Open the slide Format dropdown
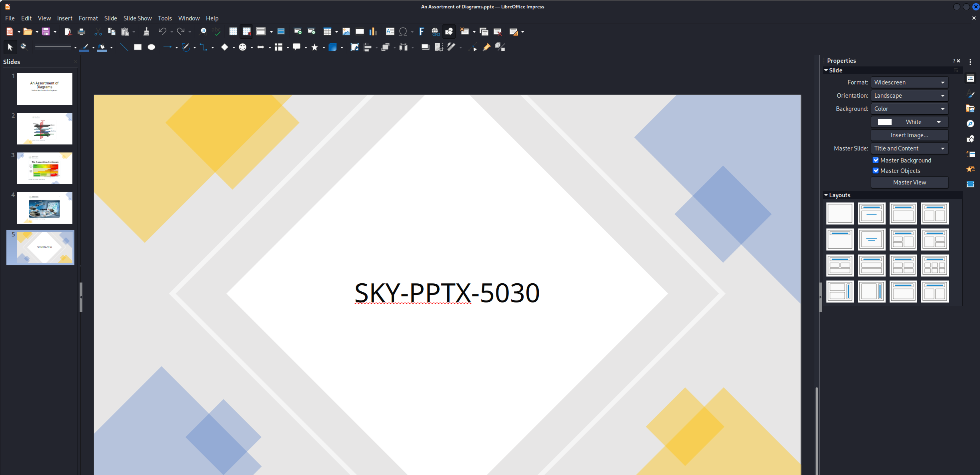 pyautogui.click(x=909, y=82)
